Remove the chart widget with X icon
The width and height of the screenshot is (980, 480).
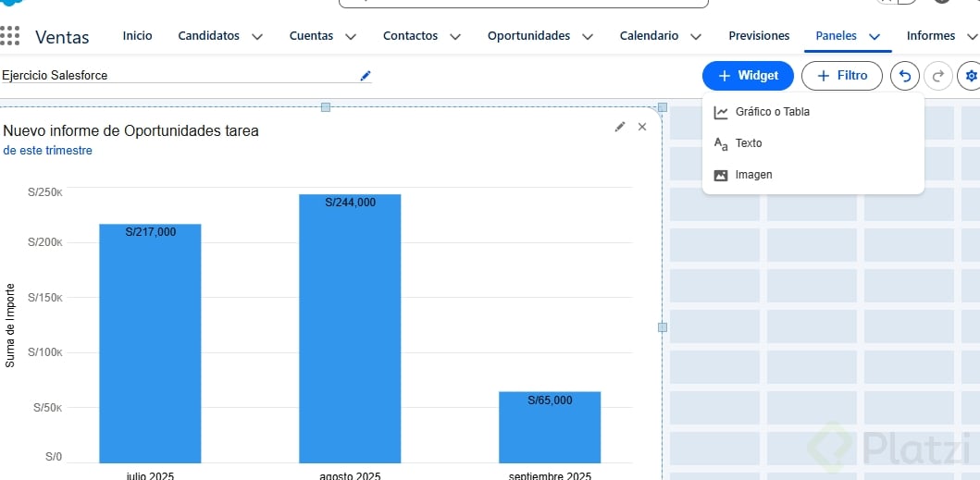642,127
